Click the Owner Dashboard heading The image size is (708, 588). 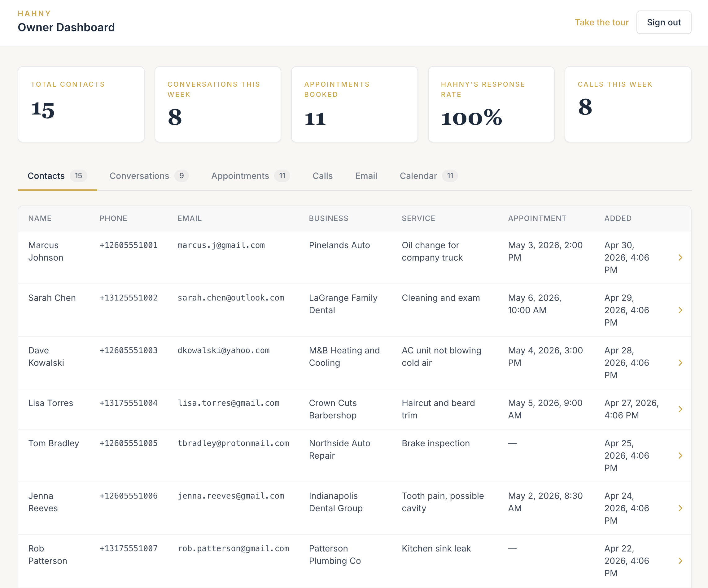click(66, 27)
